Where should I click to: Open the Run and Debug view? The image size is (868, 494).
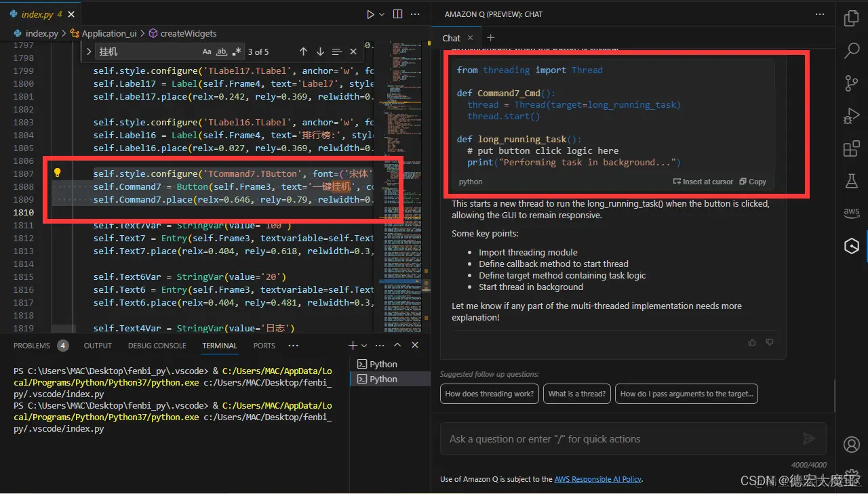[851, 116]
